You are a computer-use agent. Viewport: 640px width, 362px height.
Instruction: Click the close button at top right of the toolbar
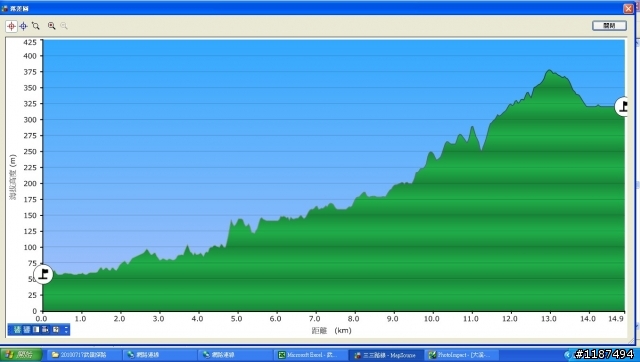609,26
